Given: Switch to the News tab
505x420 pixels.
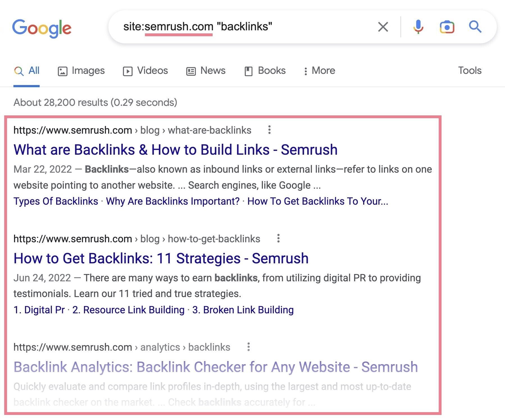Looking at the screenshot, I should point(206,71).
